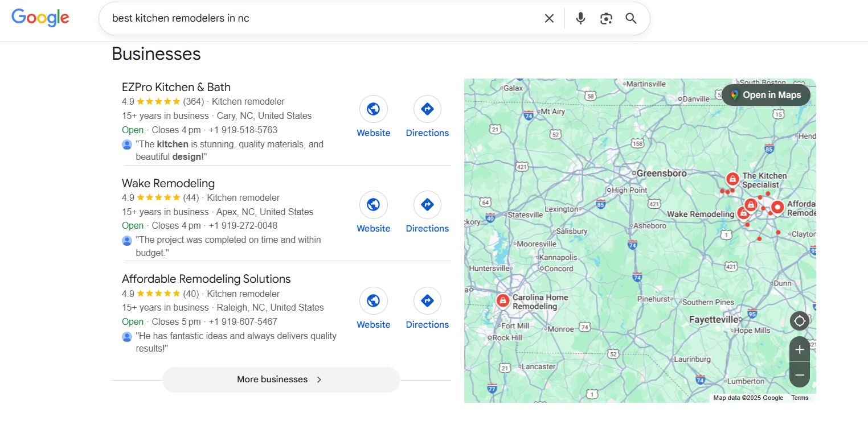Click the Carolina Home Remodeling map marker
Image resolution: width=868 pixels, height=425 pixels.
[503, 300]
